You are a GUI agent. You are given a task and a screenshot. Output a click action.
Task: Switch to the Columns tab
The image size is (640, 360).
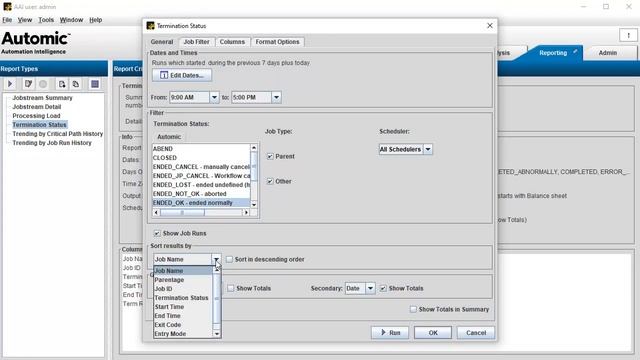232,42
